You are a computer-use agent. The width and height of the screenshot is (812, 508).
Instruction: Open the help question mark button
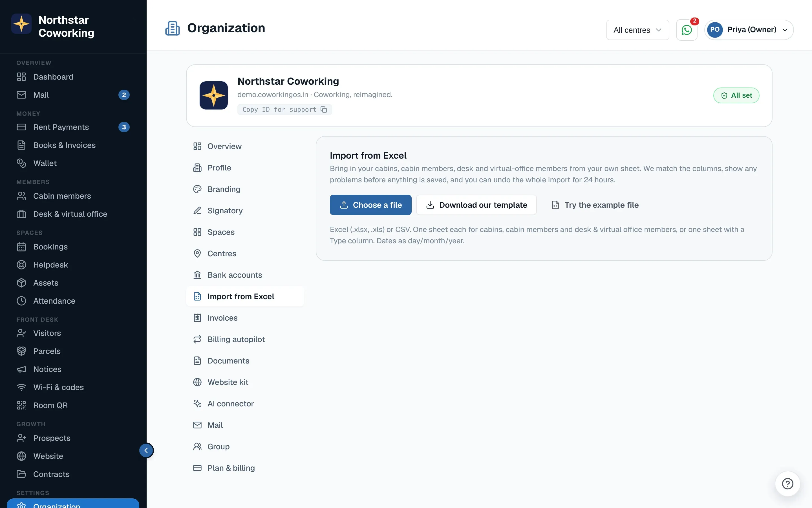(787, 484)
